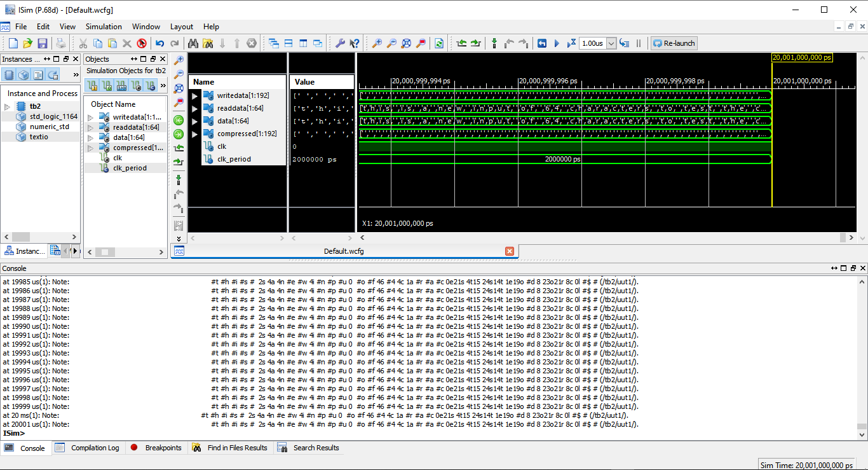Viewport: 868px width, 470px height.
Task: Open the Window menu
Action: click(x=146, y=27)
